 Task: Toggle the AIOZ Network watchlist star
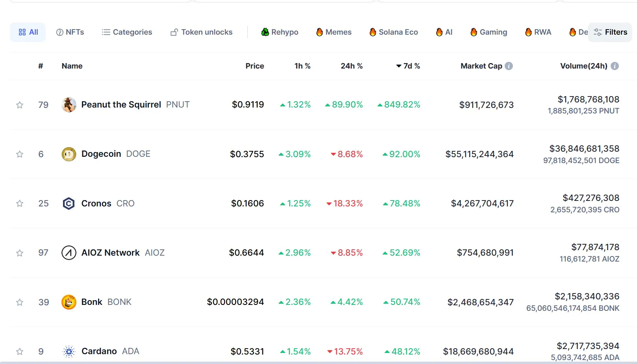click(20, 253)
